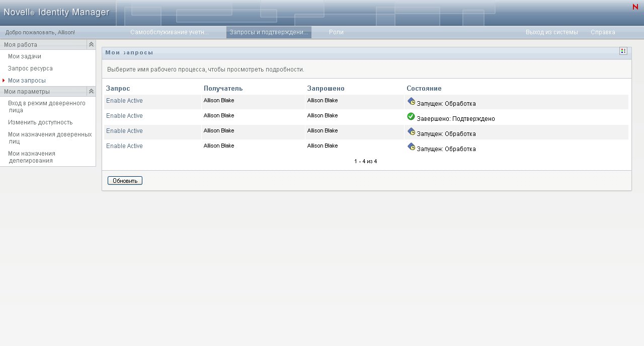644x346 pixels.
Task: Click the processing status icon in third row
Action: tap(411, 132)
